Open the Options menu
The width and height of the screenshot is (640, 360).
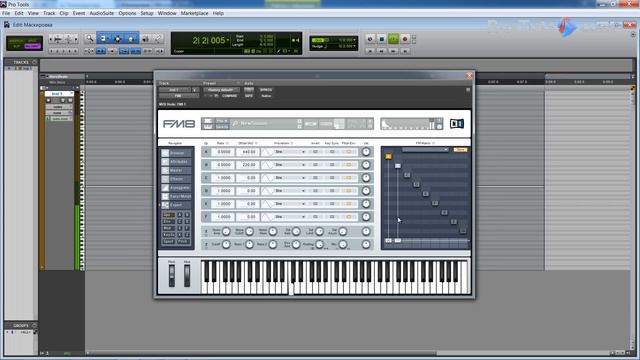pos(127,13)
